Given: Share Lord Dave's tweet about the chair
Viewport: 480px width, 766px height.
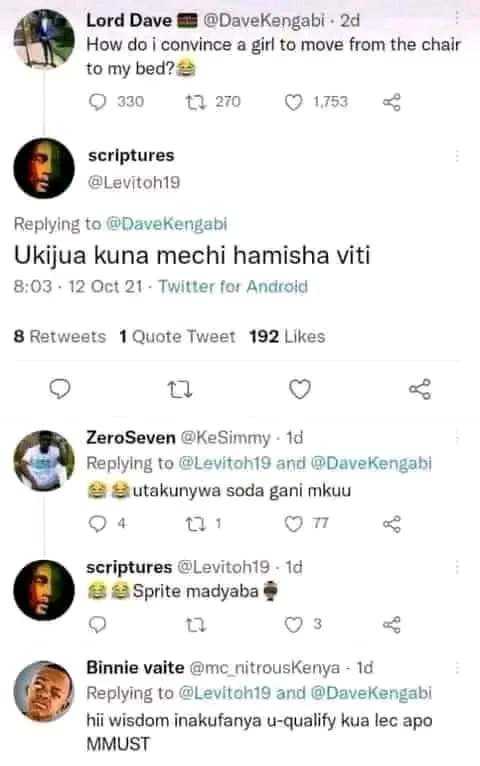Looking at the screenshot, I should [392, 103].
